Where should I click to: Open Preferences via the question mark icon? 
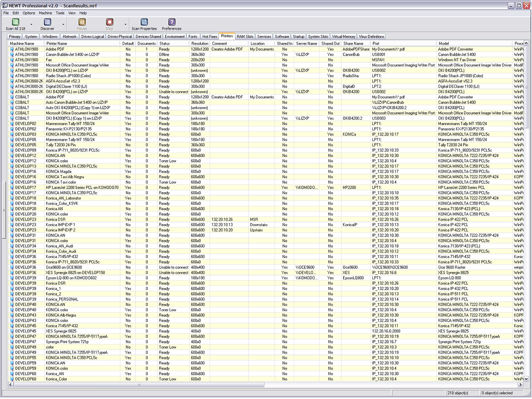click(172, 22)
